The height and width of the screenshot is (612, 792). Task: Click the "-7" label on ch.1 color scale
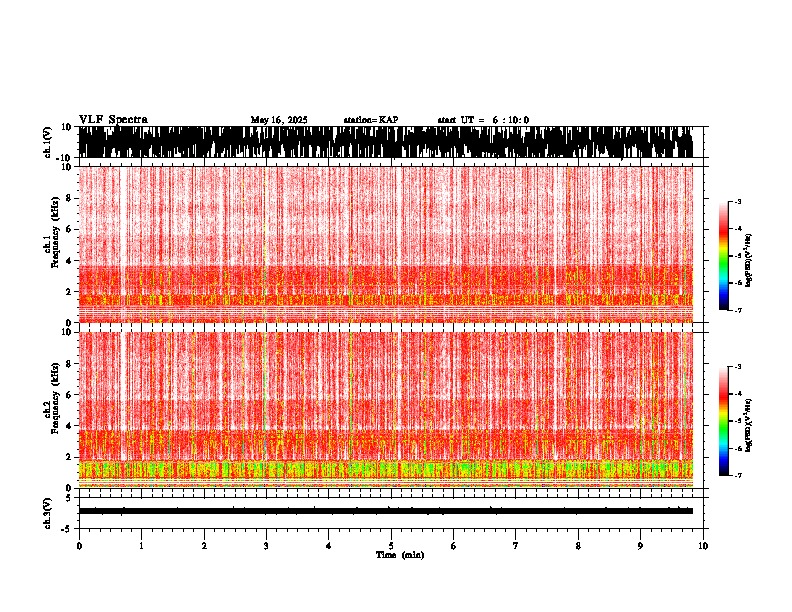tap(737, 310)
